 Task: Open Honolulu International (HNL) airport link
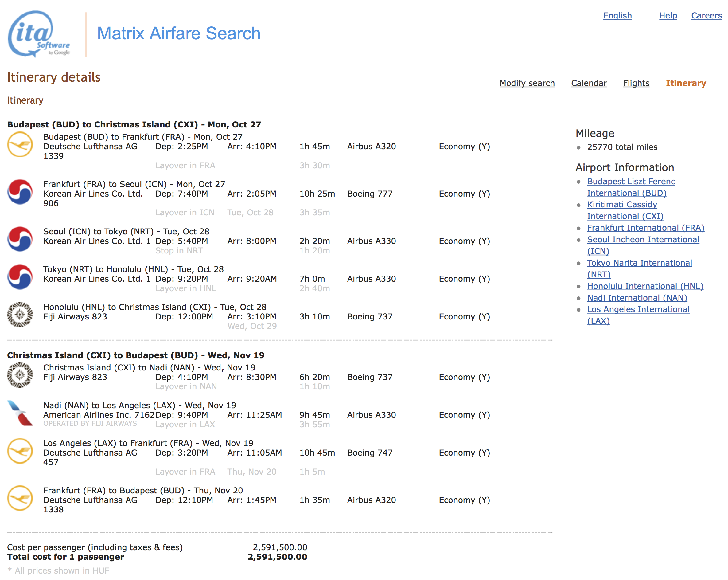pyautogui.click(x=645, y=286)
